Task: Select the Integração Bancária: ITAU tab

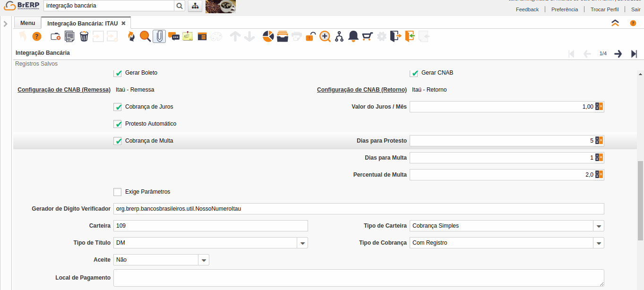Action: coord(82,23)
